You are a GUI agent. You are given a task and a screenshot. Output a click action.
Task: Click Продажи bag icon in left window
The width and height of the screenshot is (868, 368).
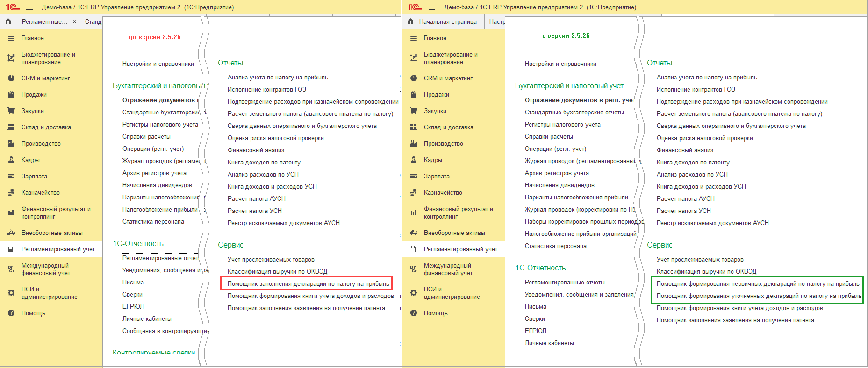[x=11, y=95]
